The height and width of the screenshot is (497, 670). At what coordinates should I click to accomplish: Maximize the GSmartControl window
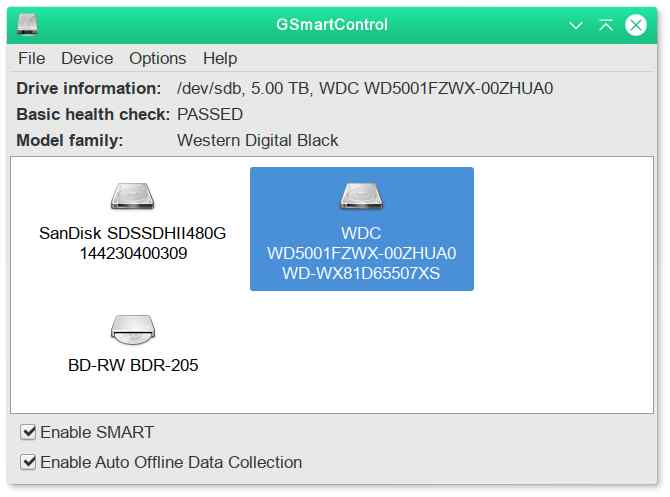coord(605,25)
